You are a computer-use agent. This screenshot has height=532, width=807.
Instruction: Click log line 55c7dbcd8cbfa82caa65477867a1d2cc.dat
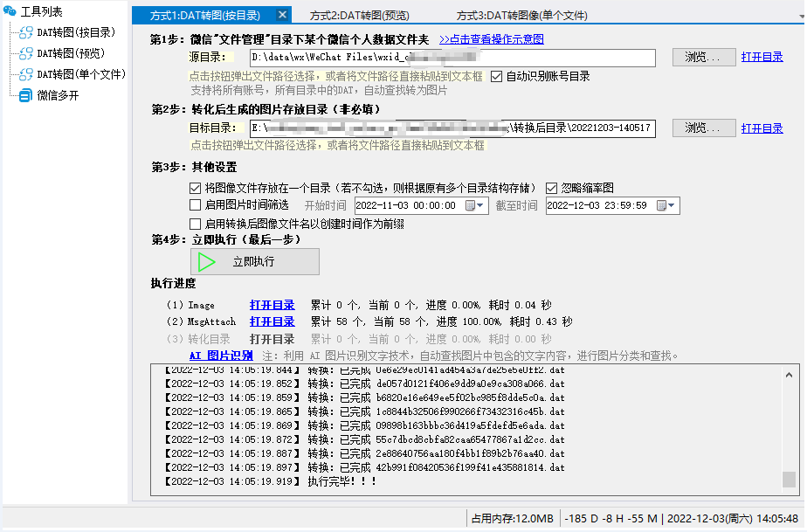[x=364, y=439]
